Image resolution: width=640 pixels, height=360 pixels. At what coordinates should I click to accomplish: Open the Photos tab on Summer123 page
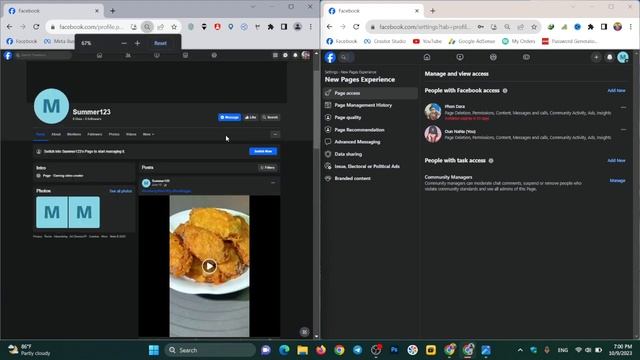(114, 134)
